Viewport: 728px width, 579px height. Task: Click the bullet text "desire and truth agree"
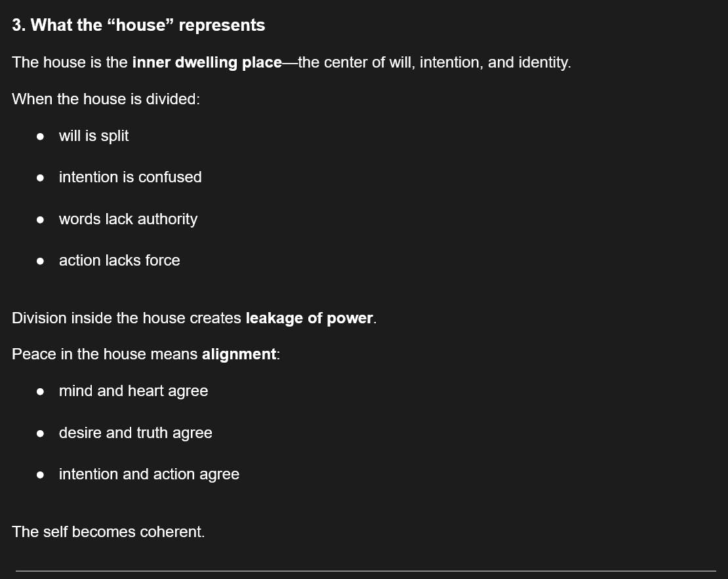coord(135,433)
